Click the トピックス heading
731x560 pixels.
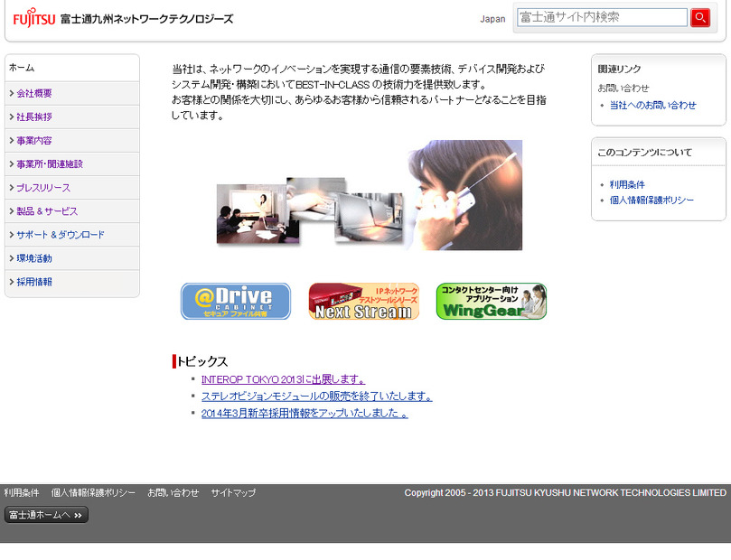tap(202, 361)
